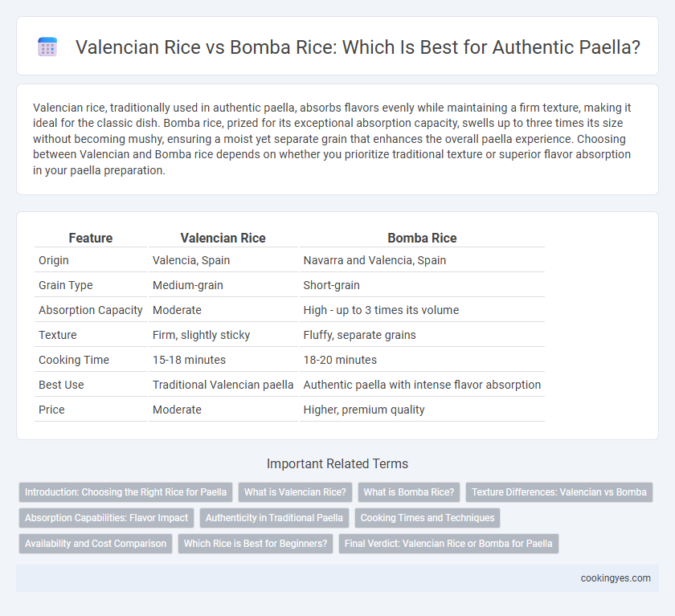Click the cookingyes.com footer text
675x616 pixels.
pos(616,578)
